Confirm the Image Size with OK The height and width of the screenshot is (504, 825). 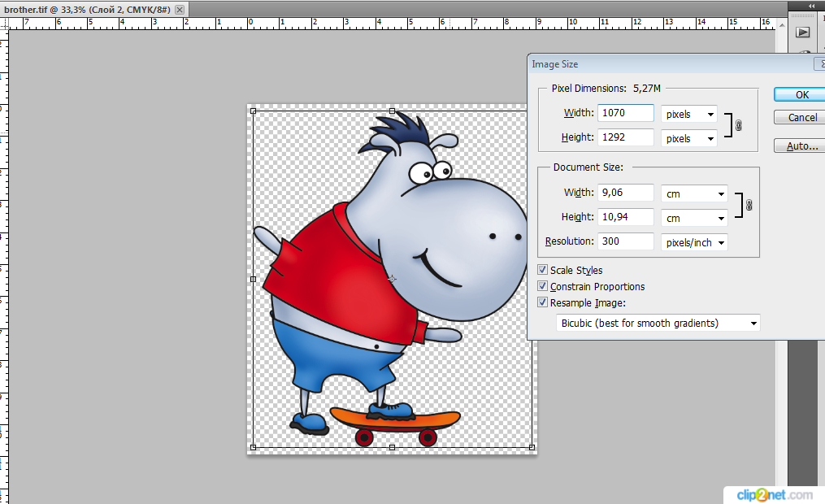801,94
